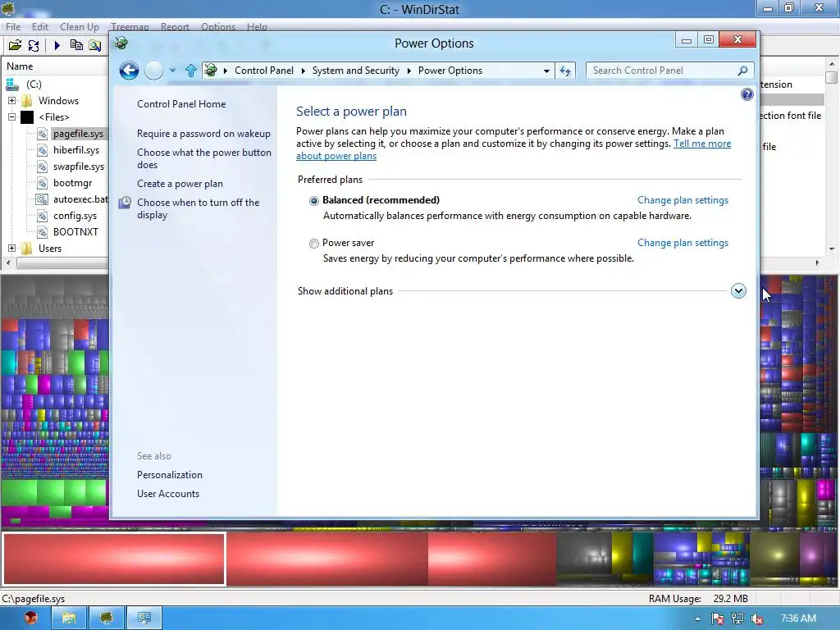
Task: Click the magnifier icon in Search Control Panel
Action: tap(742, 71)
